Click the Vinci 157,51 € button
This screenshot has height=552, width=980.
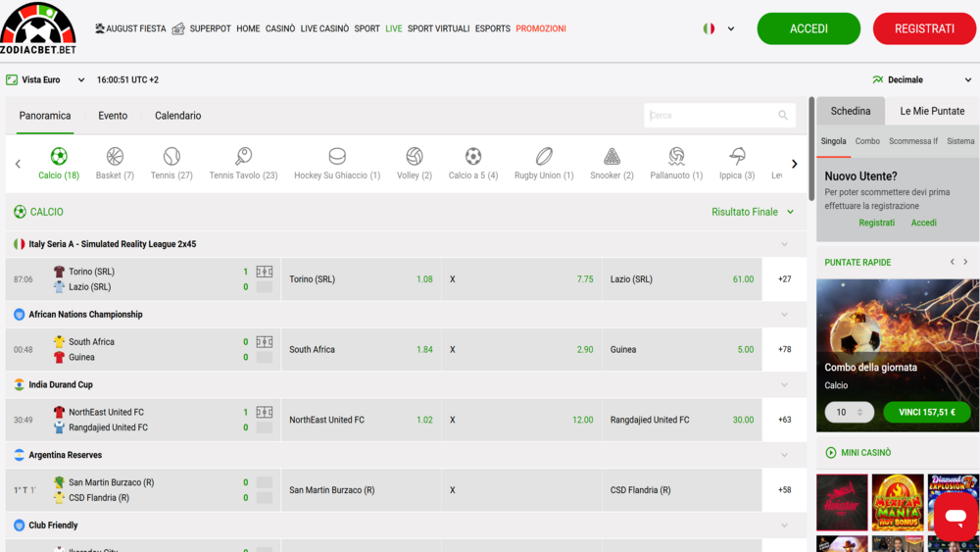pyautogui.click(x=927, y=412)
